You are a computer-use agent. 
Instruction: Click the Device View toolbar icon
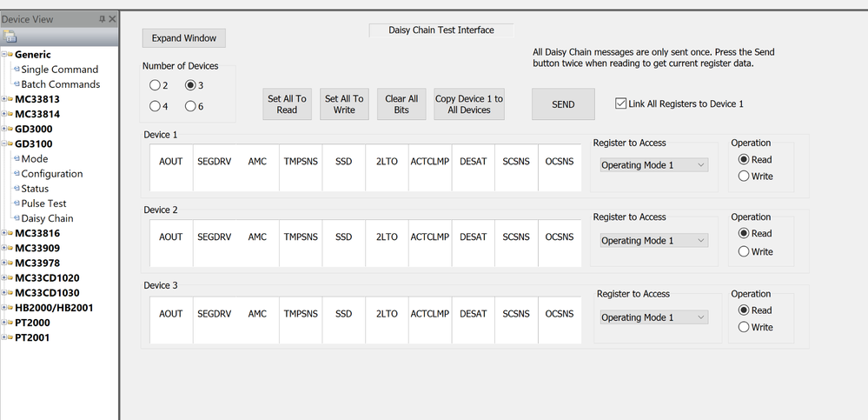[x=10, y=37]
